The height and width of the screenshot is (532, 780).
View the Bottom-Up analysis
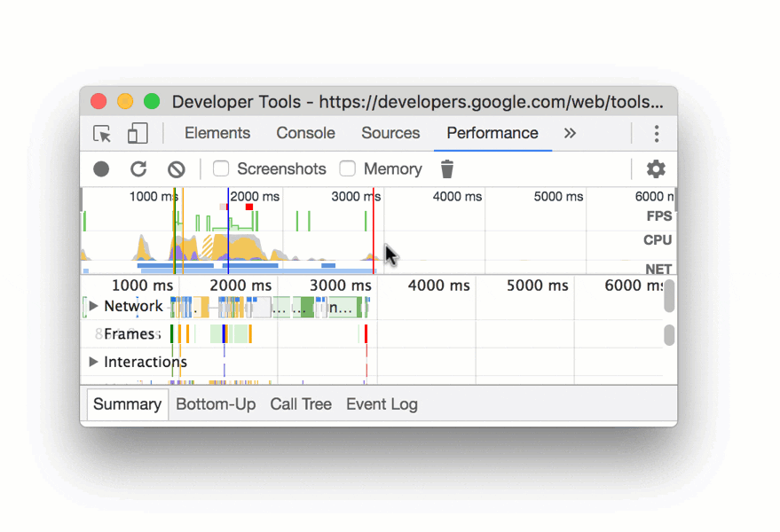point(216,403)
